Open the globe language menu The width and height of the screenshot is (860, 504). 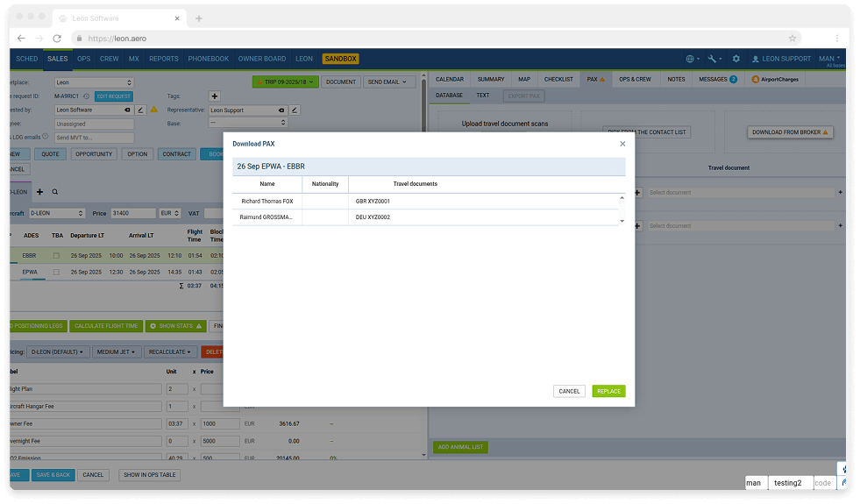click(x=692, y=59)
